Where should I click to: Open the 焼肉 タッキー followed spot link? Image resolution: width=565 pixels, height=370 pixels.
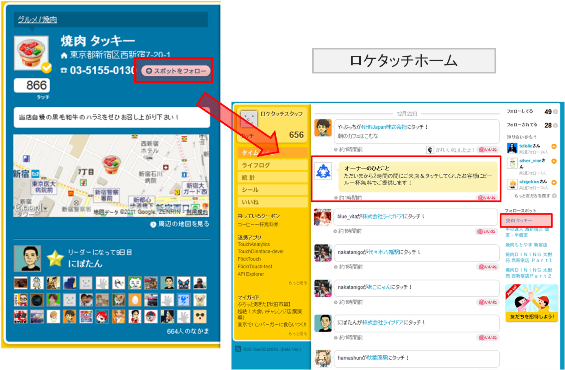click(x=519, y=220)
